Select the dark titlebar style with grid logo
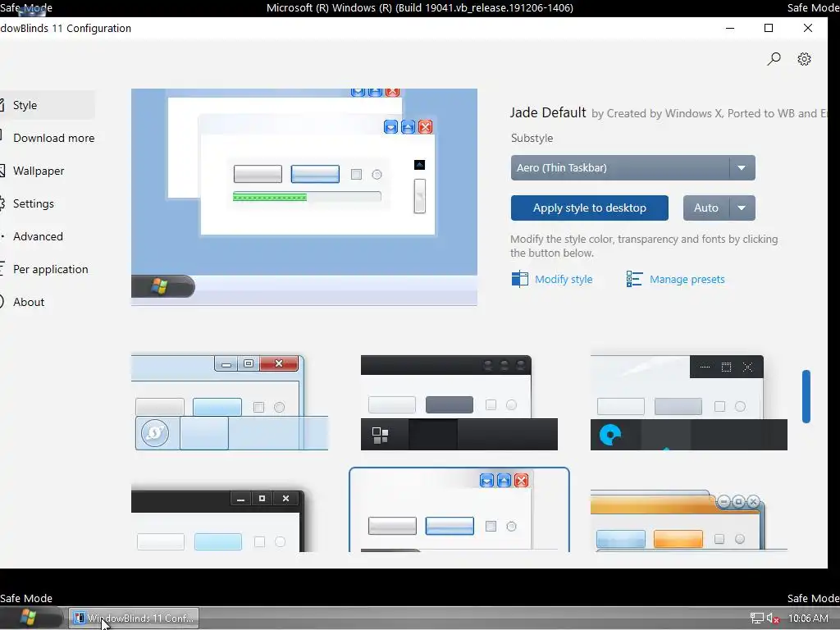This screenshot has height=630, width=840. pyautogui.click(x=459, y=402)
